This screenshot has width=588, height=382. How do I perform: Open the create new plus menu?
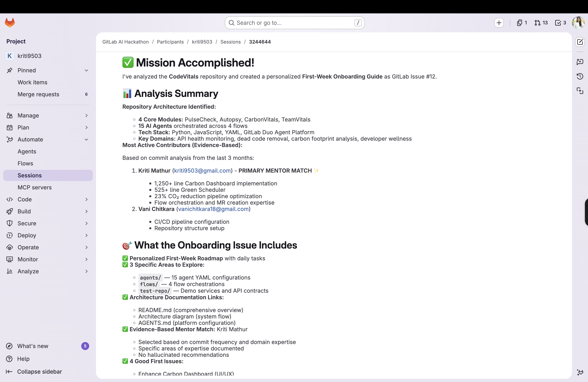click(x=499, y=23)
